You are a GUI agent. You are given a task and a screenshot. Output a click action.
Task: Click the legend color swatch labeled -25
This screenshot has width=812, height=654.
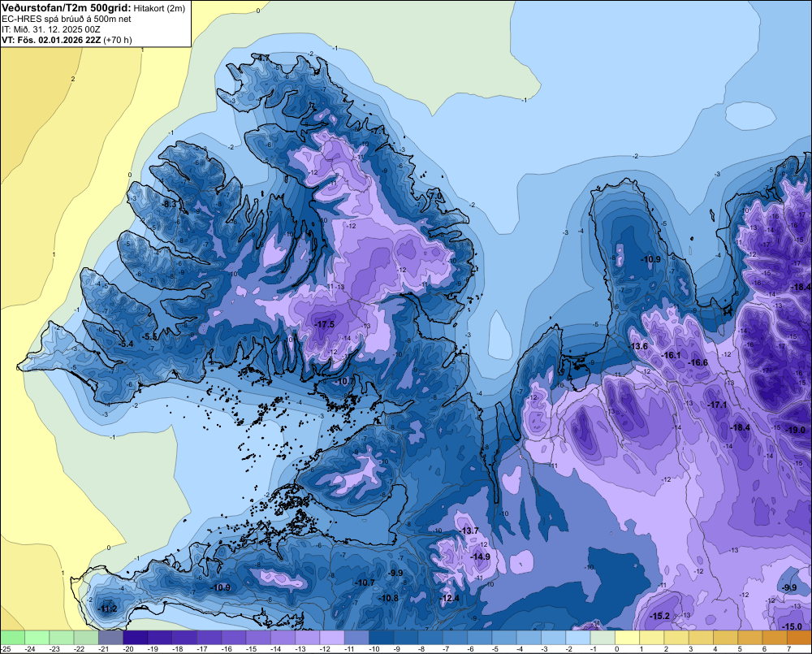(x=12, y=637)
